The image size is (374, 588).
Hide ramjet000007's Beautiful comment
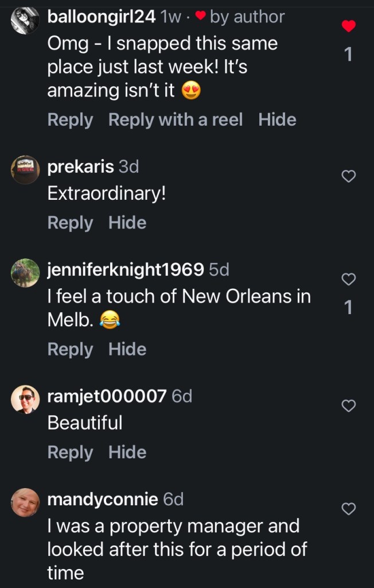coord(127,452)
